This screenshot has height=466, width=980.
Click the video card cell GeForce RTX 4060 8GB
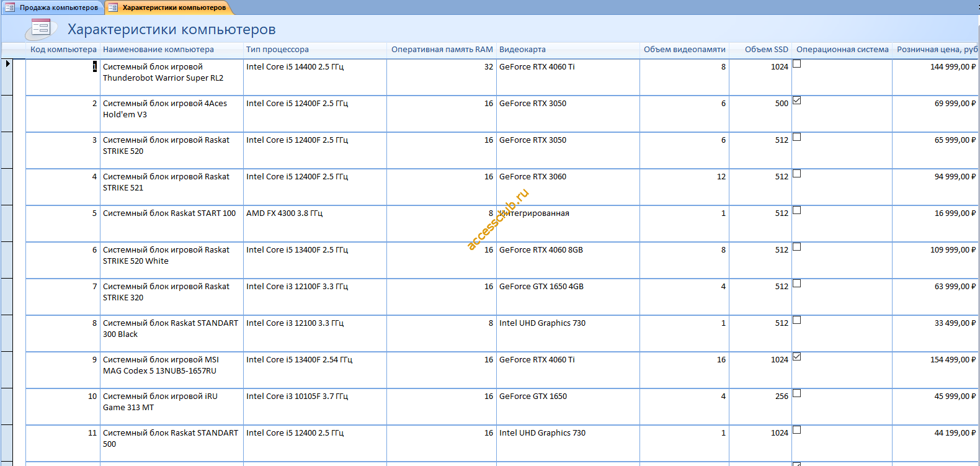point(568,260)
